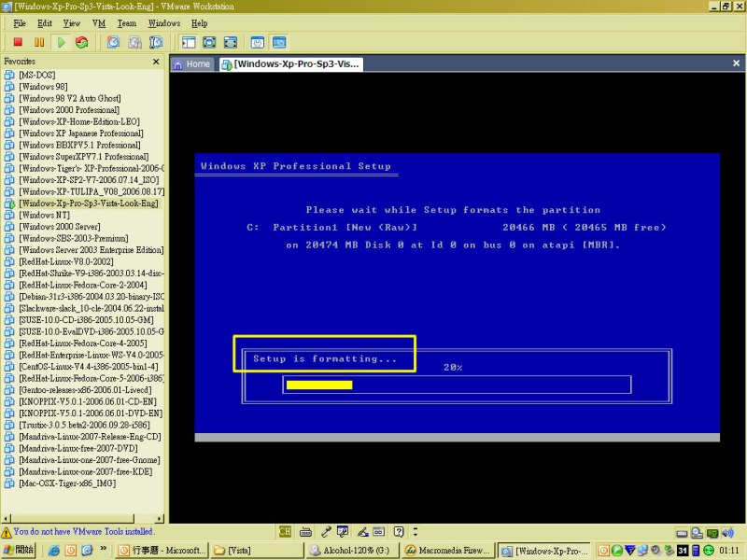This screenshot has width=747, height=560.
Task: Open the language bar options arrows
Action: click(x=416, y=531)
